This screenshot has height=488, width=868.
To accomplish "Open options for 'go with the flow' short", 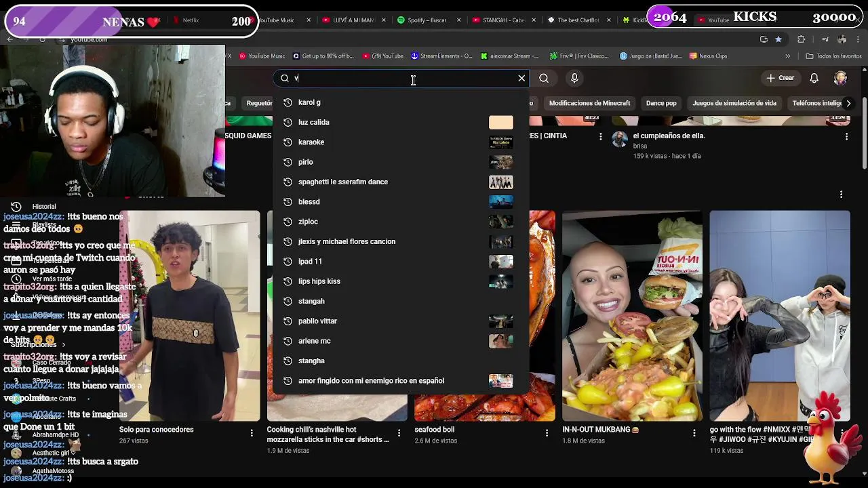I will (842, 432).
